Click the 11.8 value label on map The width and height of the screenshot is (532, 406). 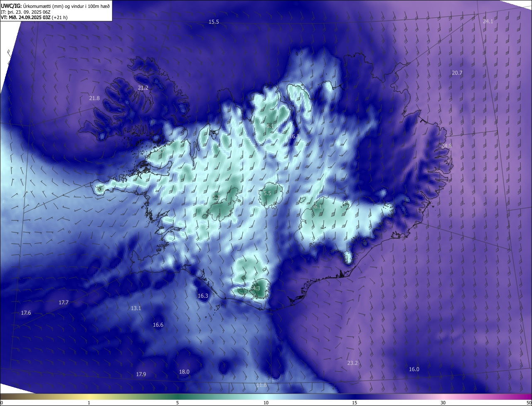[261, 385]
